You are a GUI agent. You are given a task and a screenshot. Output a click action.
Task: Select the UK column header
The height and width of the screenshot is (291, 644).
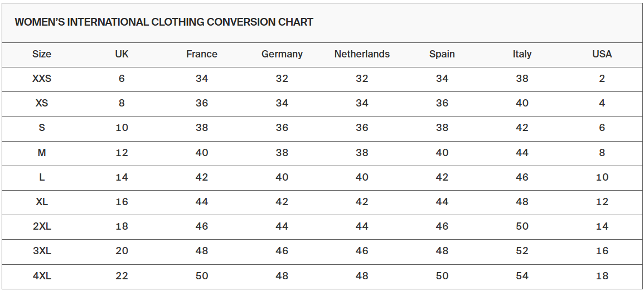(x=122, y=54)
